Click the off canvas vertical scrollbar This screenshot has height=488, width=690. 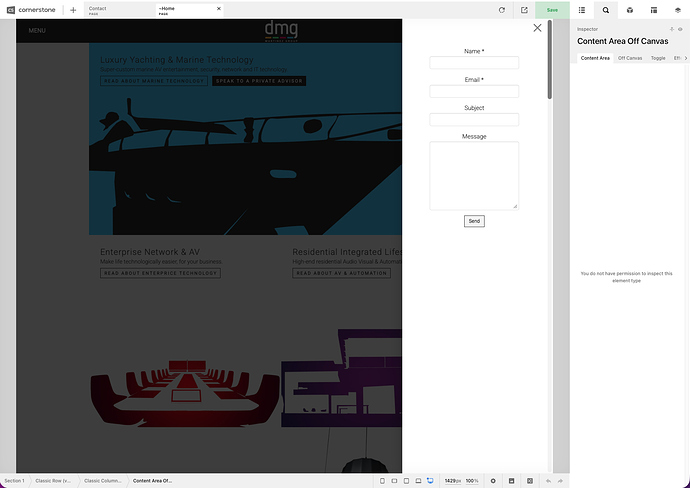coord(549,59)
